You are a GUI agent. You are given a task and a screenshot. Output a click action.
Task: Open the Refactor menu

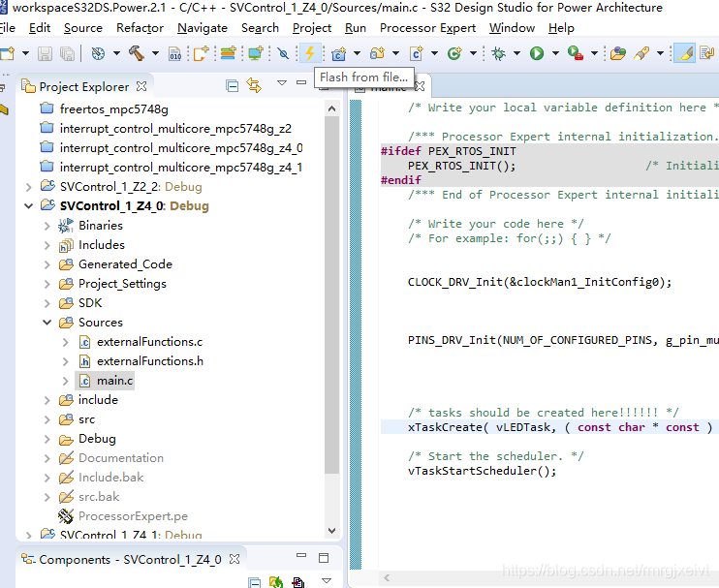(x=140, y=28)
